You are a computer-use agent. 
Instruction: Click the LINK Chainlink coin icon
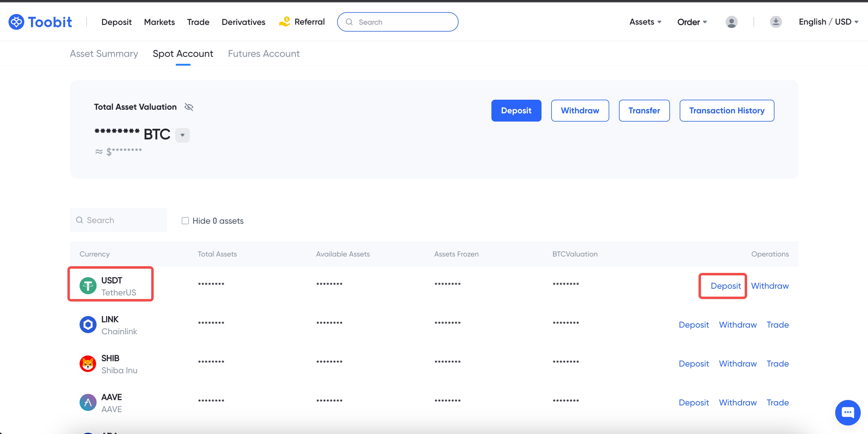tap(88, 324)
